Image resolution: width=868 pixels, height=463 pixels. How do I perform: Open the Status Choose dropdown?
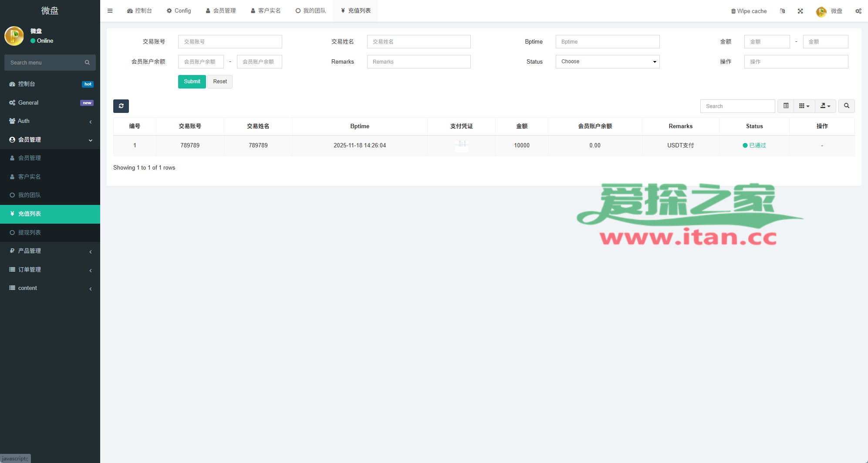(607, 61)
